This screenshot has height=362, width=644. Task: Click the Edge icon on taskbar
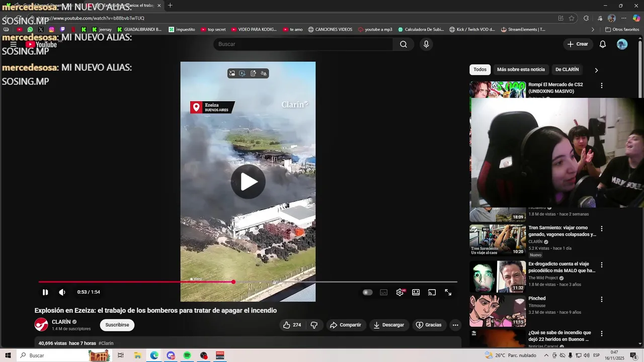click(x=154, y=355)
